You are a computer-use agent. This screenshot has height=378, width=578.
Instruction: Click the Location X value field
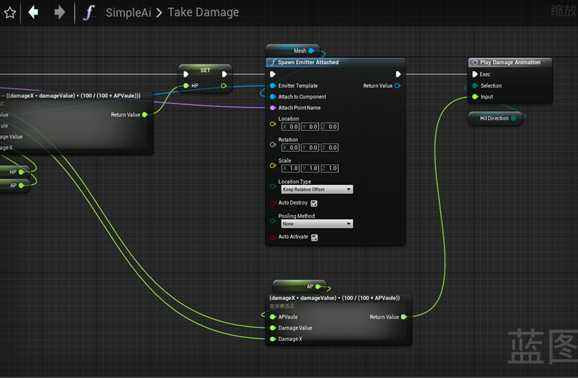point(290,126)
